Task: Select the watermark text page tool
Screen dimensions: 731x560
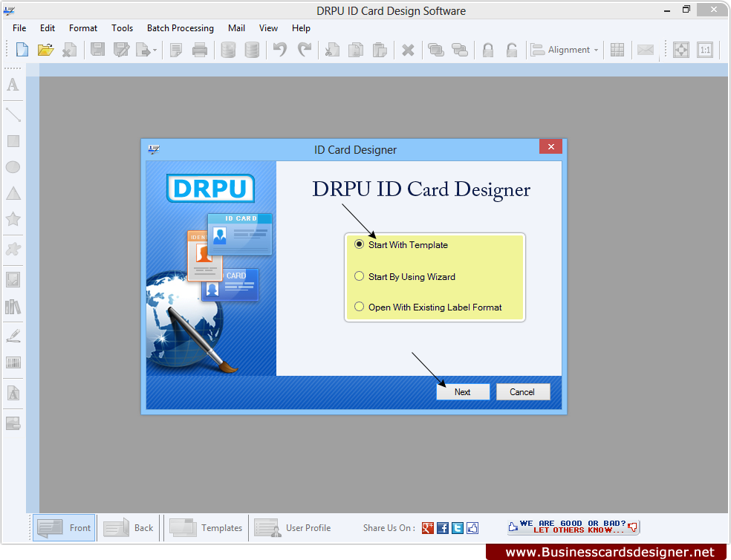Action: point(13,393)
